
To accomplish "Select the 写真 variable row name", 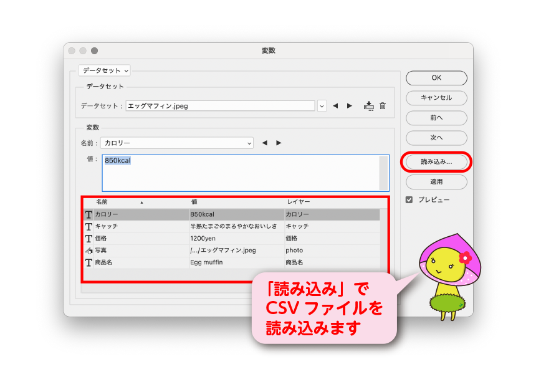I will tap(141, 251).
